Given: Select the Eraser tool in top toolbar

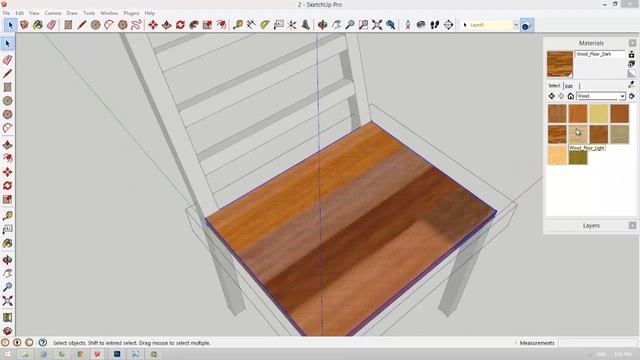Looking at the screenshot, I should 51,25.
